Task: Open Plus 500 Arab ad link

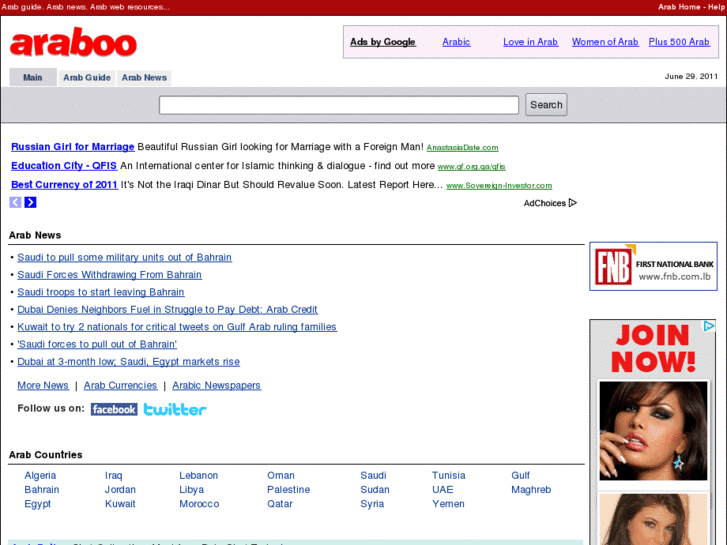Action: (x=679, y=42)
